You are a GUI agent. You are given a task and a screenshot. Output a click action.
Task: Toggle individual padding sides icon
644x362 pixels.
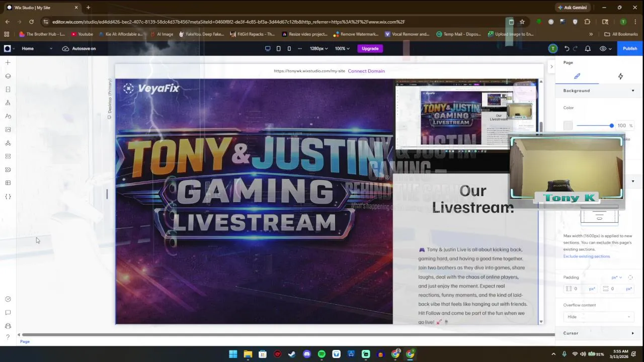point(630,278)
